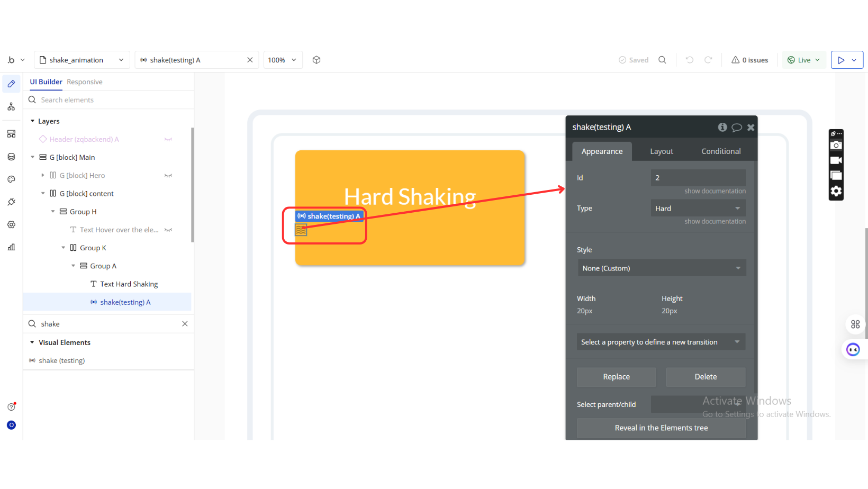Open comments in the property editor

pyautogui.click(x=737, y=128)
